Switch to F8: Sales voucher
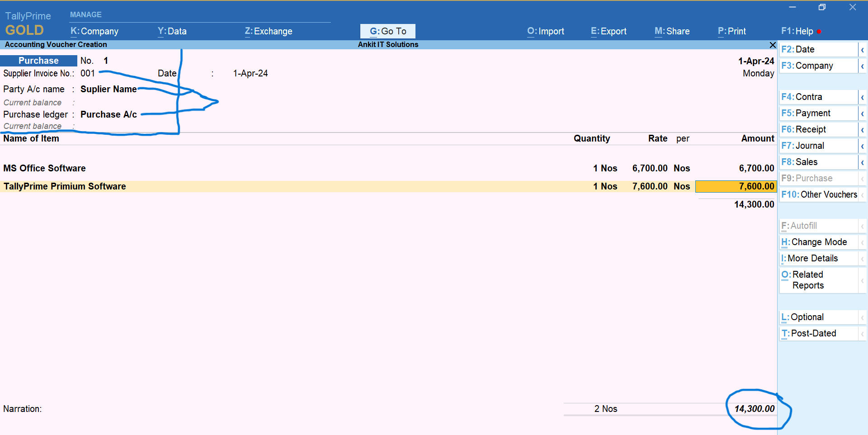Viewport: 868px width, 435px height. (x=818, y=162)
